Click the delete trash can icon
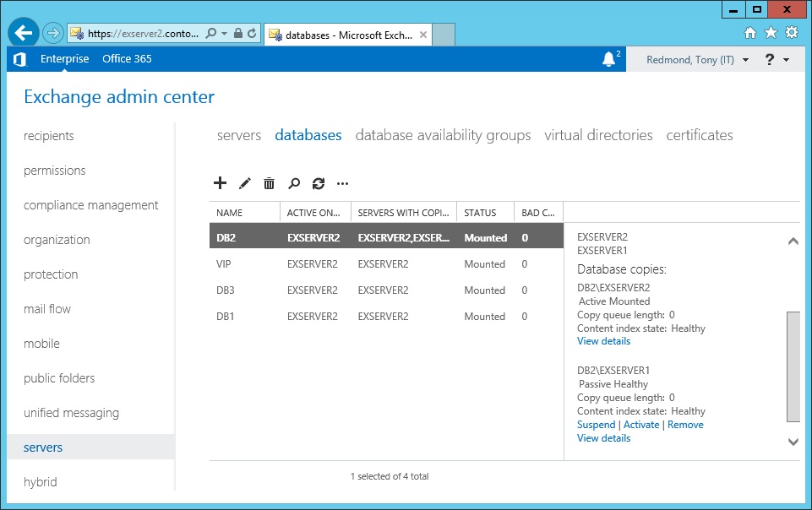 click(269, 183)
